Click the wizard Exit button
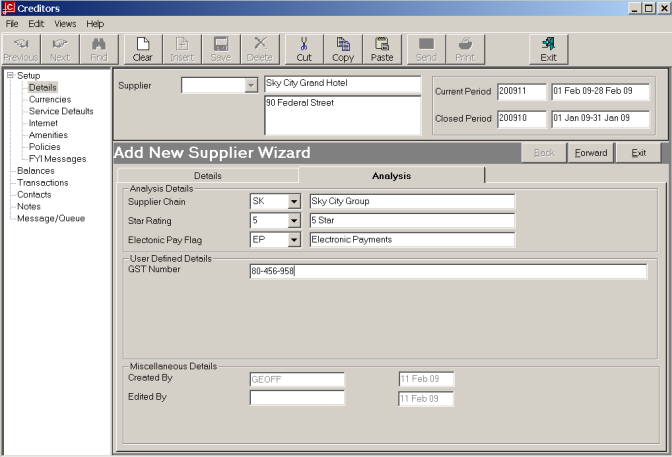 click(639, 153)
